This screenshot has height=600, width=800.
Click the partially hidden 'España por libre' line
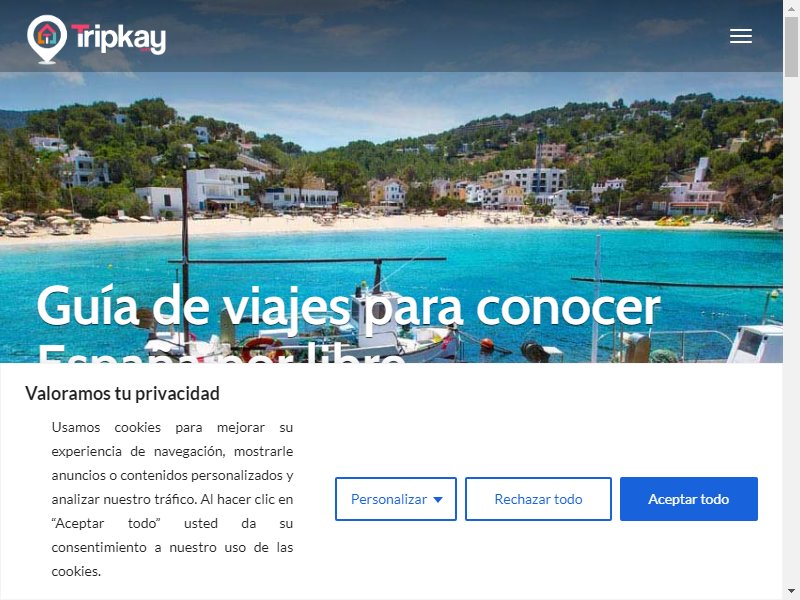pos(221,353)
